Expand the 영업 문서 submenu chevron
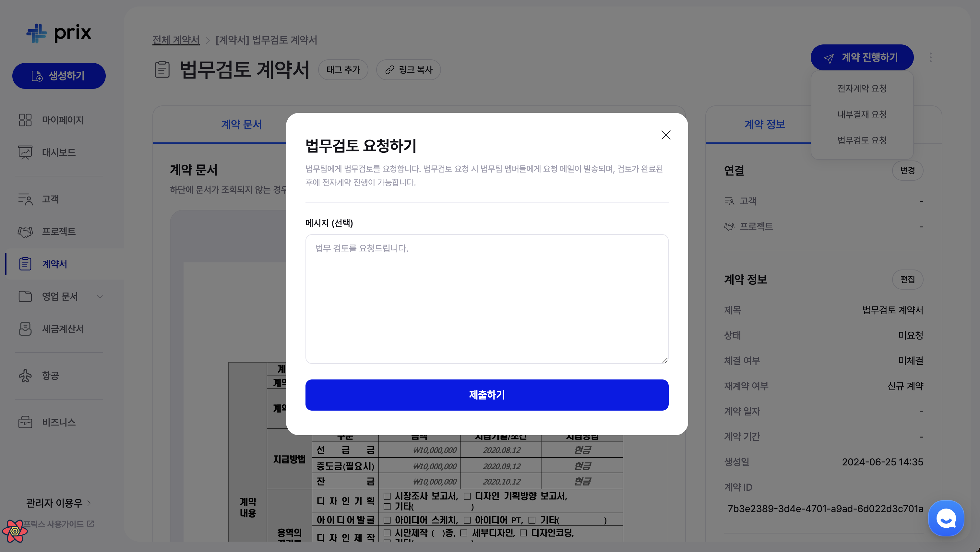Viewport: 980px width, 552px height. click(100, 297)
